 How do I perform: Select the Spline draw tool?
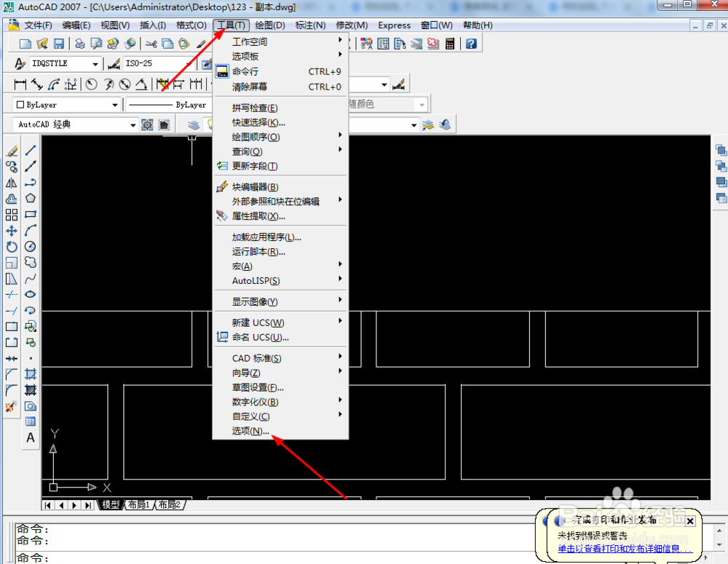pyautogui.click(x=31, y=279)
